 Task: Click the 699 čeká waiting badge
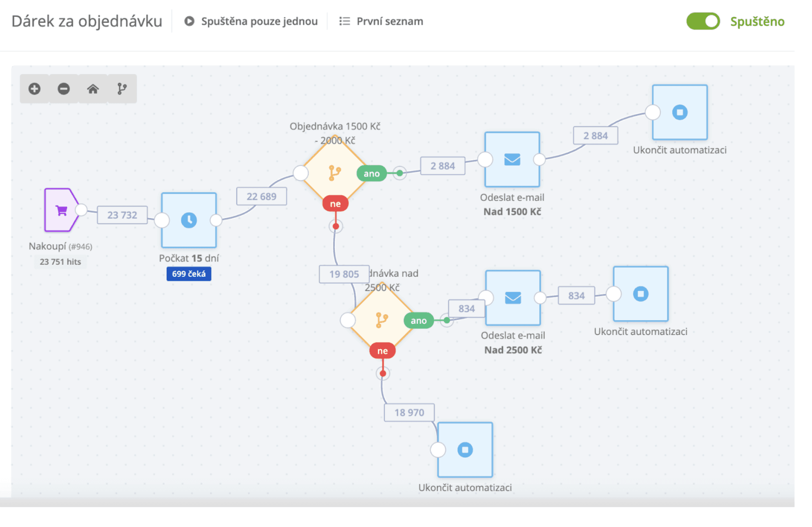[189, 274]
